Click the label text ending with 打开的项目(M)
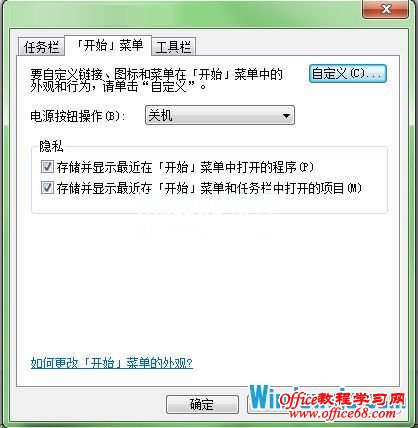 (x=209, y=188)
